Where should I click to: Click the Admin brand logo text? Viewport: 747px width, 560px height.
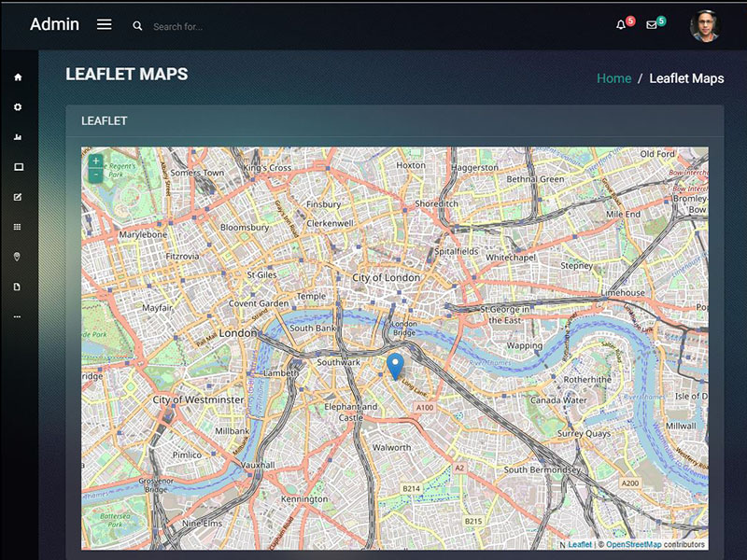[x=55, y=24]
